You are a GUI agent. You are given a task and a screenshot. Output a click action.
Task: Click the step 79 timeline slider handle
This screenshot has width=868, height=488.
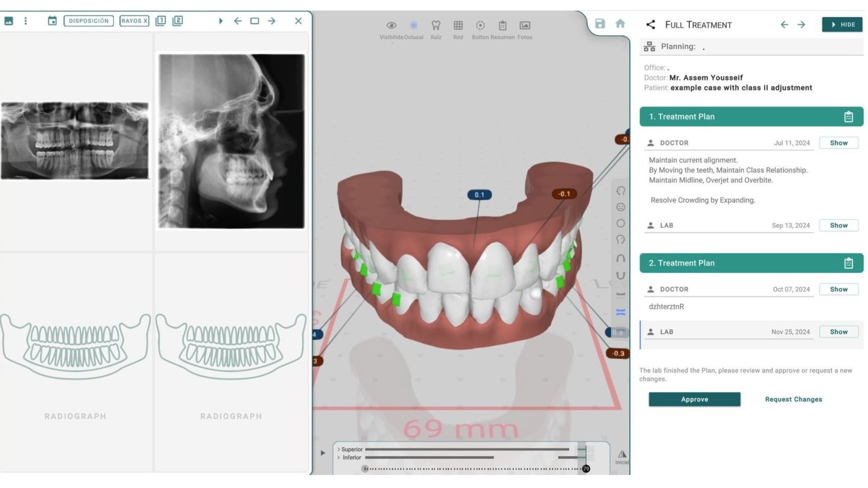586,468
